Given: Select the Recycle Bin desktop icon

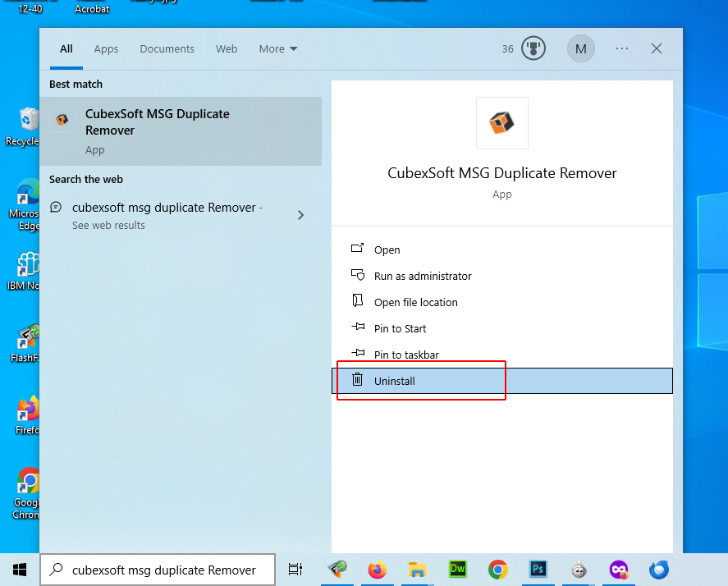Looking at the screenshot, I should click(x=22, y=126).
